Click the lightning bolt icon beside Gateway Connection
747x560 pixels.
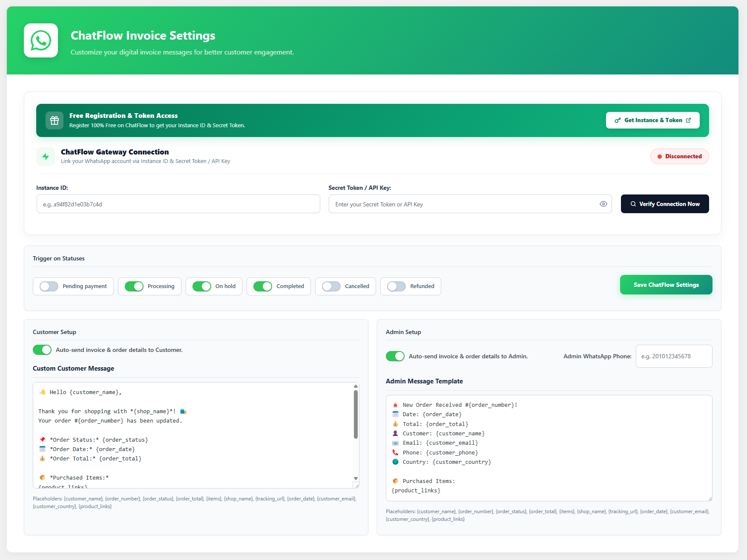[46, 157]
